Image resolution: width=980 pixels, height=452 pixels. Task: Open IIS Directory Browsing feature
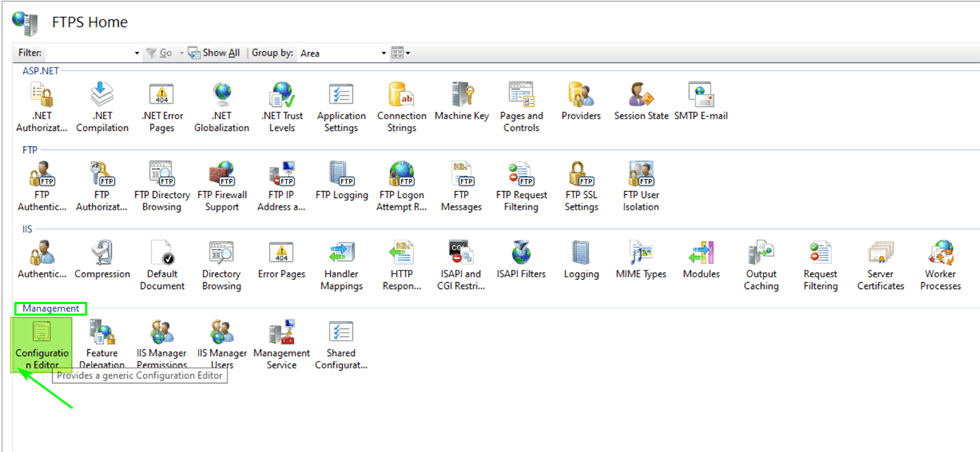click(221, 266)
